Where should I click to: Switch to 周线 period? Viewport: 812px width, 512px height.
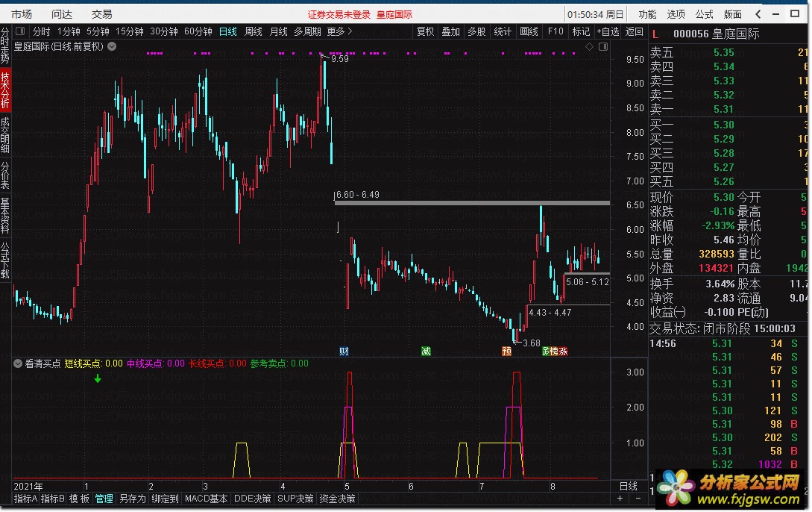254,31
